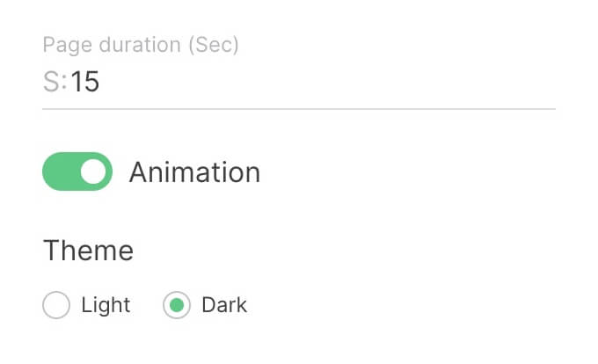Disable Animation with the green switch
The image size is (598, 364).
pyautogui.click(x=77, y=171)
